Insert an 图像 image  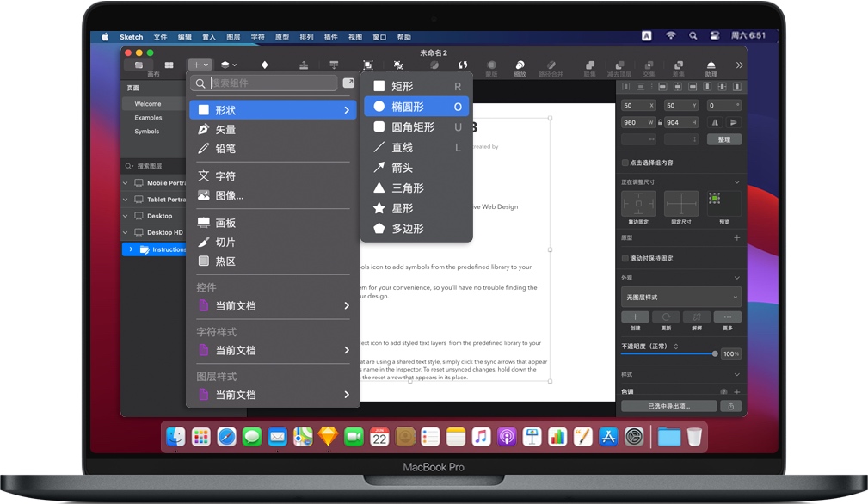pos(274,195)
